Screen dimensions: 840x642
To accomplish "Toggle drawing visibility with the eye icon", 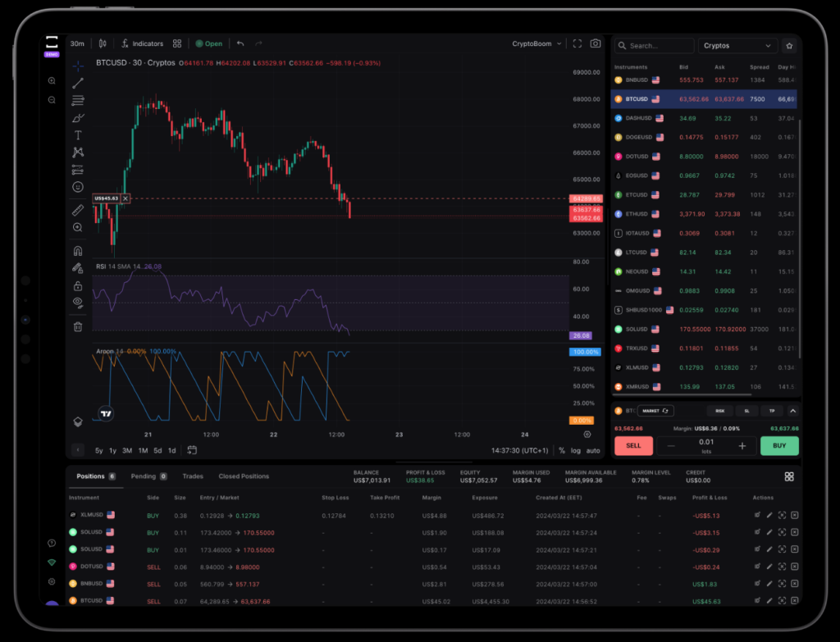I will [x=77, y=303].
